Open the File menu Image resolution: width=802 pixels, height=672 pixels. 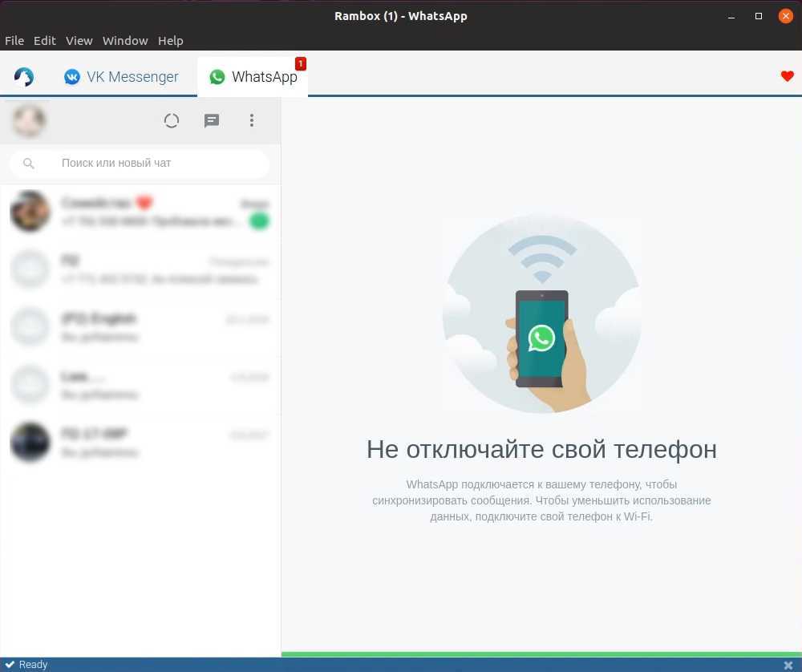tap(14, 40)
